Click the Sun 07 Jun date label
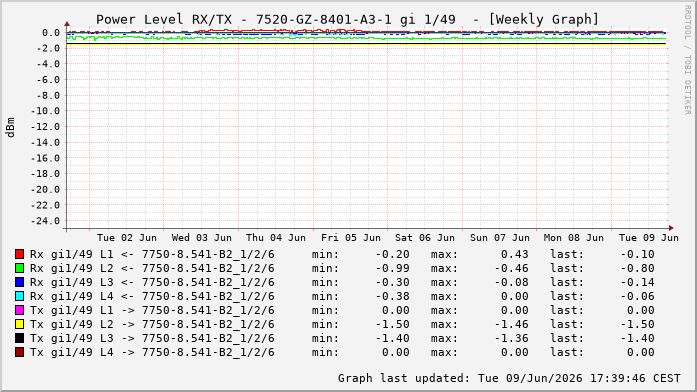The width and height of the screenshot is (697, 392). point(500,238)
